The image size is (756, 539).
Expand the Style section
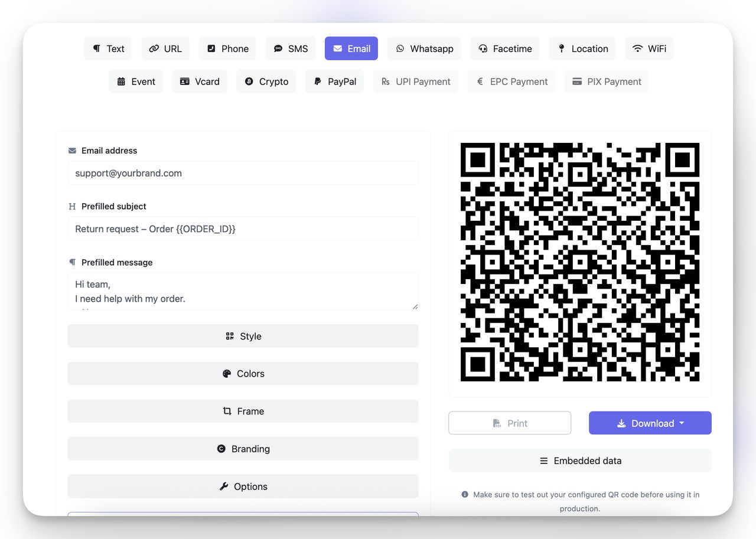[243, 336]
